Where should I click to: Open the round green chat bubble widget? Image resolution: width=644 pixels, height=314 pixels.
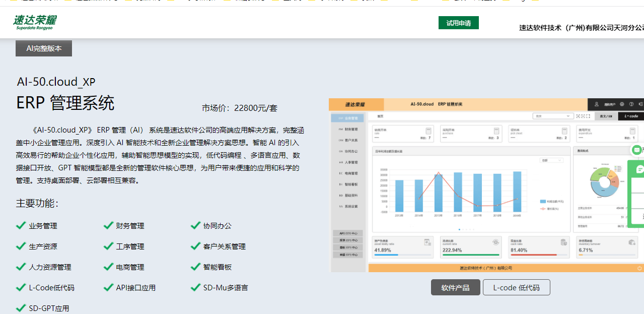637,150
